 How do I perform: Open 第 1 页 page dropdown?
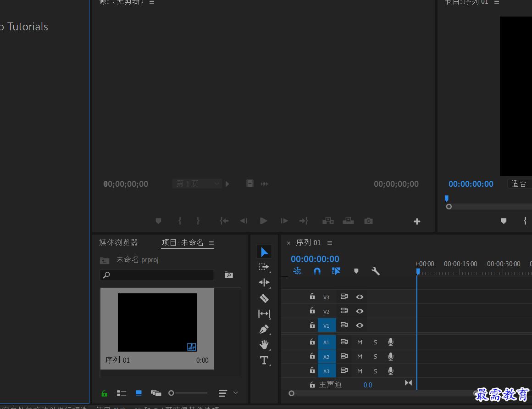pos(197,184)
